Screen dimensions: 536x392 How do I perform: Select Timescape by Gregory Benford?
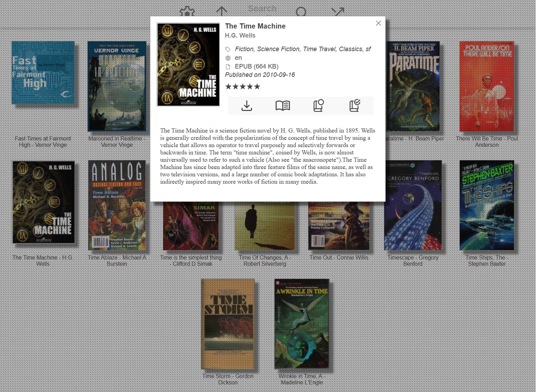coord(413,205)
